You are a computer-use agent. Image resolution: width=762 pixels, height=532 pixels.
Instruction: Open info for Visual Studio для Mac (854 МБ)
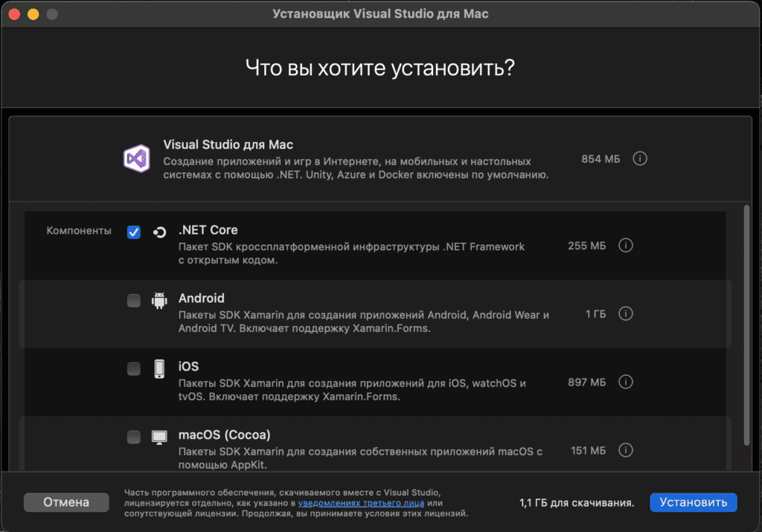tap(639, 158)
